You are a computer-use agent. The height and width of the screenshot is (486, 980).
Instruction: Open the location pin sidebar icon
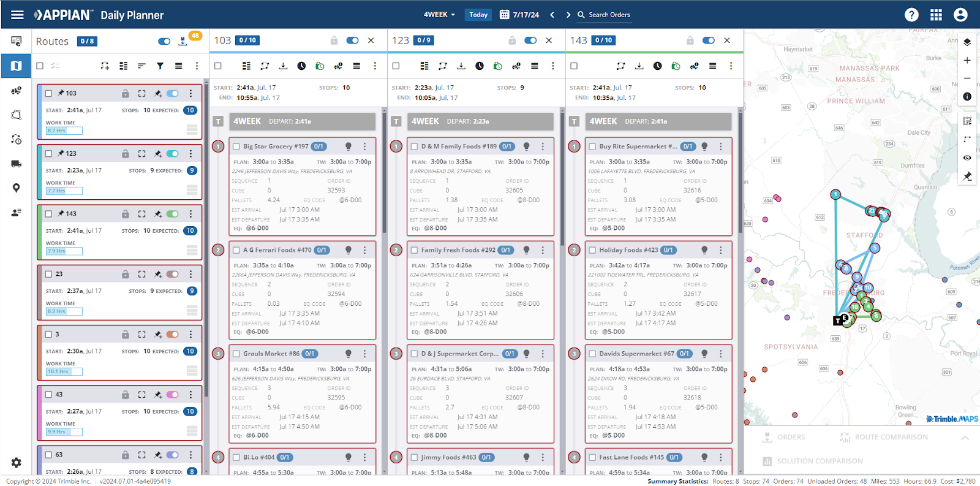point(17,188)
